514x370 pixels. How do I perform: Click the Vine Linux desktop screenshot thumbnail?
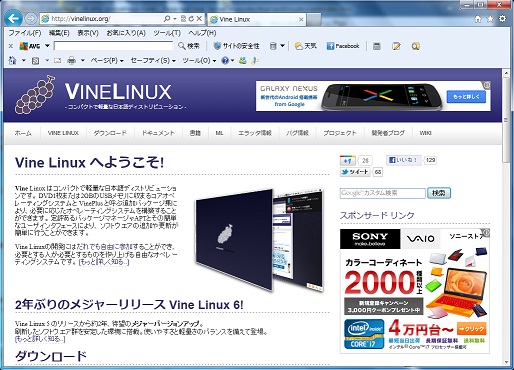coord(259,240)
